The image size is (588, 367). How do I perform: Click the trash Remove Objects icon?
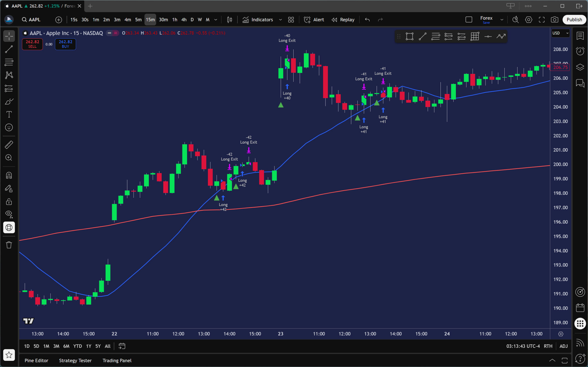(x=9, y=245)
